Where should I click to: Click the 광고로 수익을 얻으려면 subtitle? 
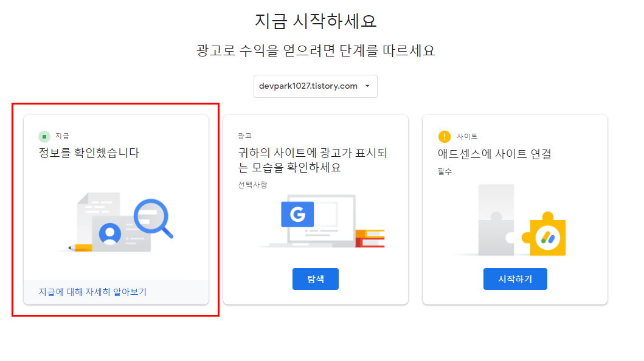click(x=316, y=50)
